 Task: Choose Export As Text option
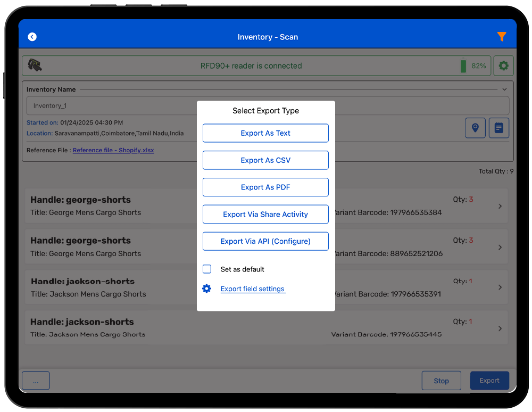tap(265, 133)
